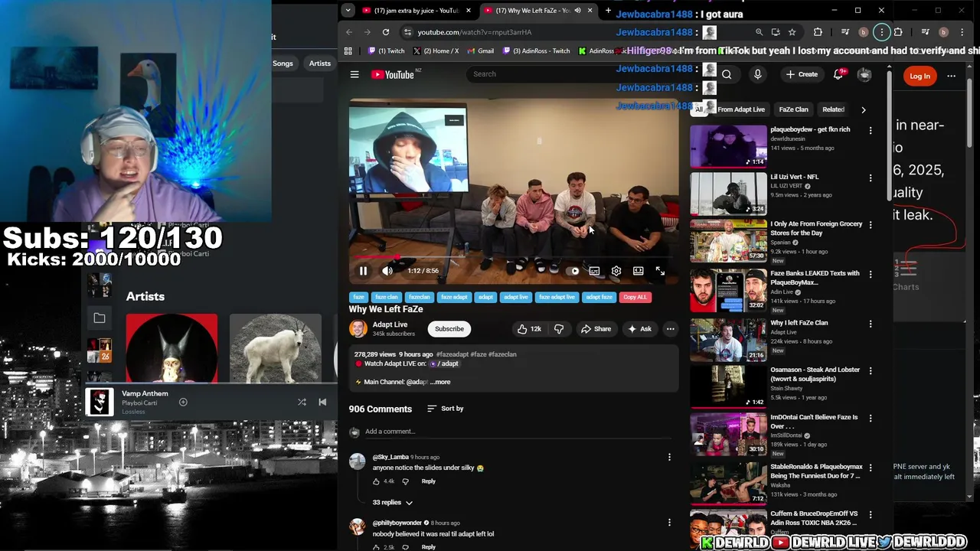980x551 pixels.
Task: Select the 'Why We Left FaZe' browser tab
Action: (537, 11)
